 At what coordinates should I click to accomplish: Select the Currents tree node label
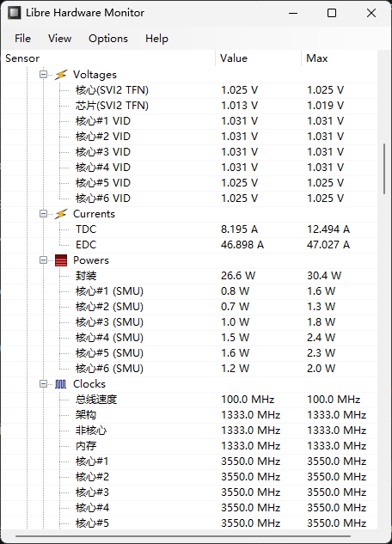94,214
